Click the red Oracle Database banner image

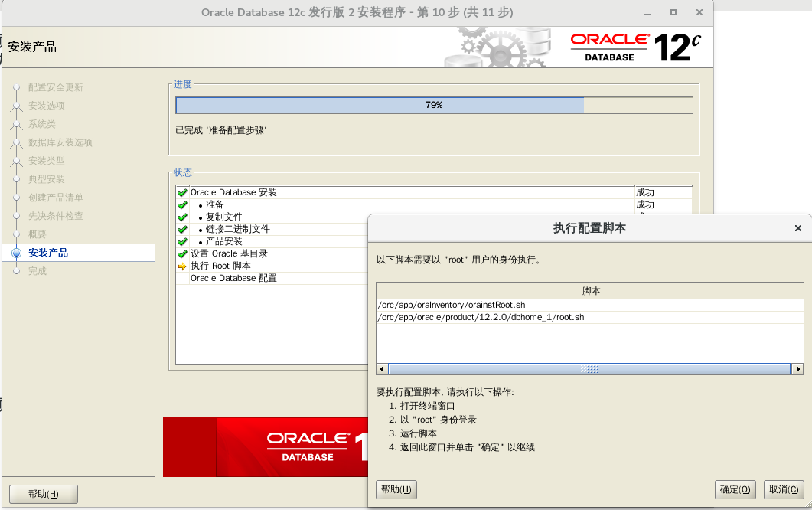[x=266, y=446]
